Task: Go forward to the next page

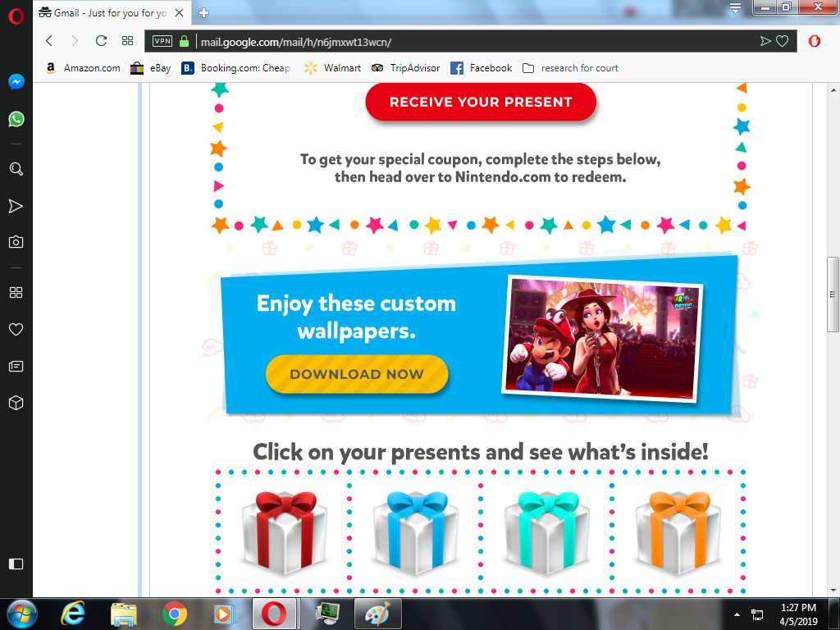Action: (x=75, y=41)
